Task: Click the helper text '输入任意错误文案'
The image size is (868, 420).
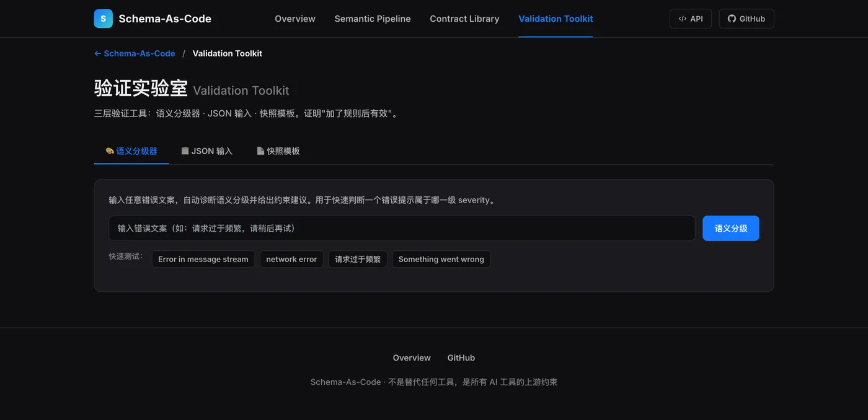Action: 142,200
